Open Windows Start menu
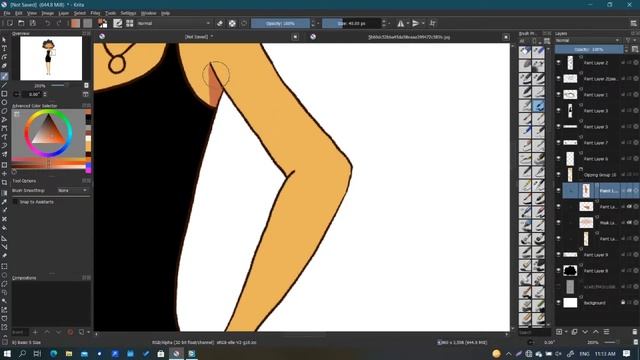 tap(7, 353)
